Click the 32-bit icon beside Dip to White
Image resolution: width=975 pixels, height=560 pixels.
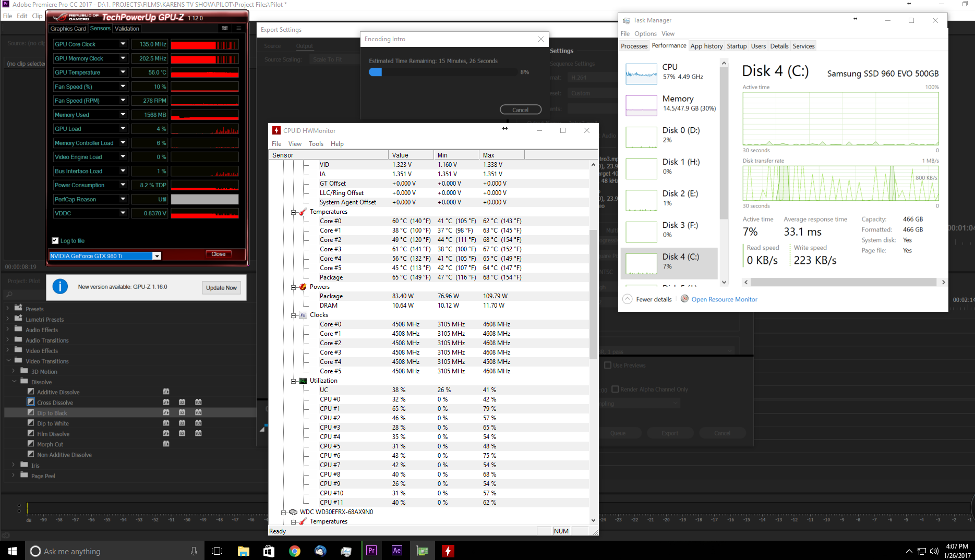(x=182, y=423)
